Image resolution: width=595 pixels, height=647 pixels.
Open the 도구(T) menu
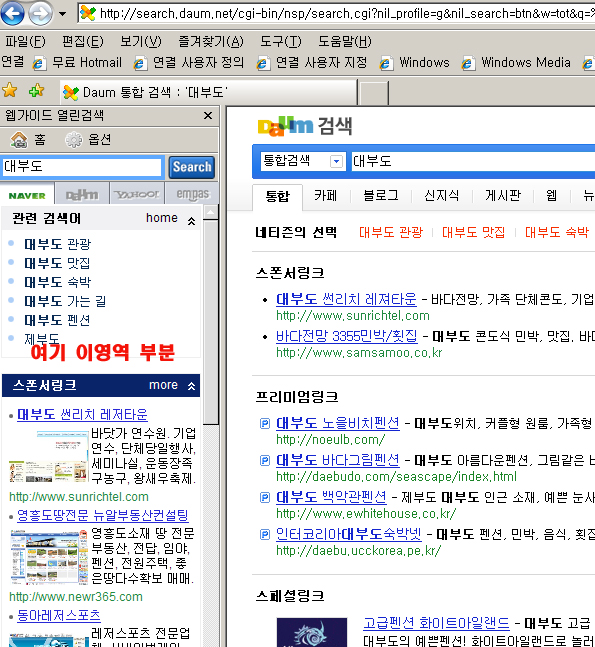[281, 42]
